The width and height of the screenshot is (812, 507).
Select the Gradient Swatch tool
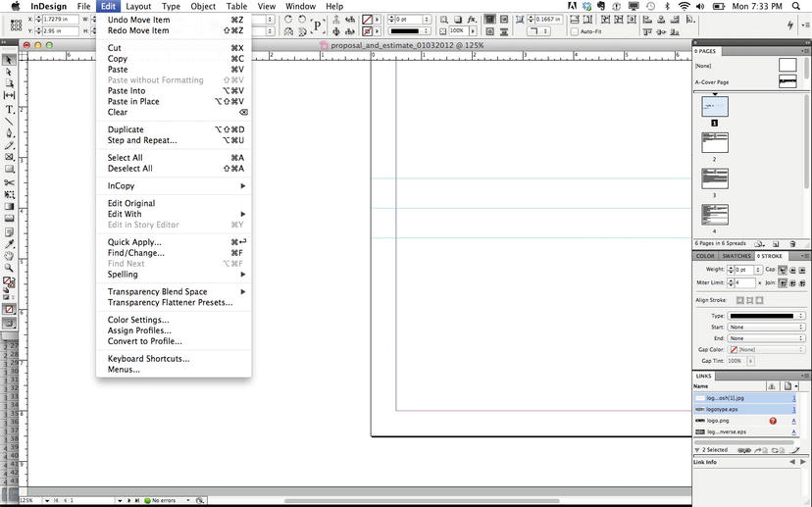[9, 207]
